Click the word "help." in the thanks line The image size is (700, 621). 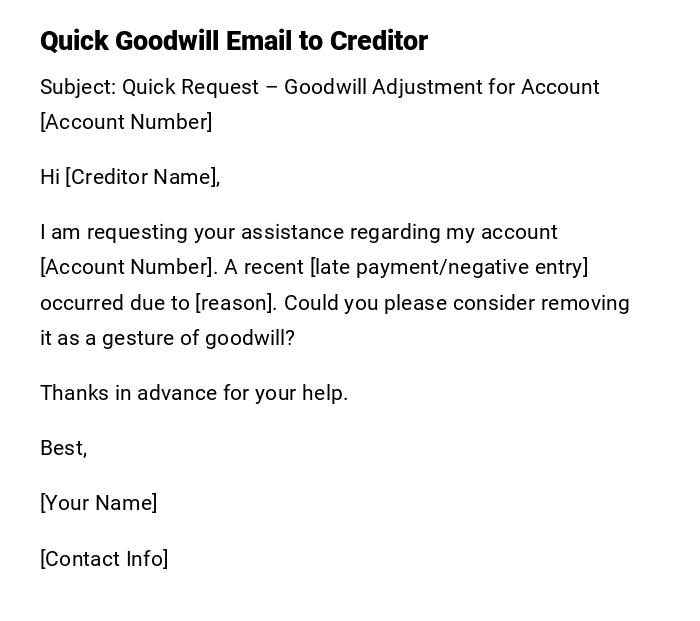coord(326,393)
